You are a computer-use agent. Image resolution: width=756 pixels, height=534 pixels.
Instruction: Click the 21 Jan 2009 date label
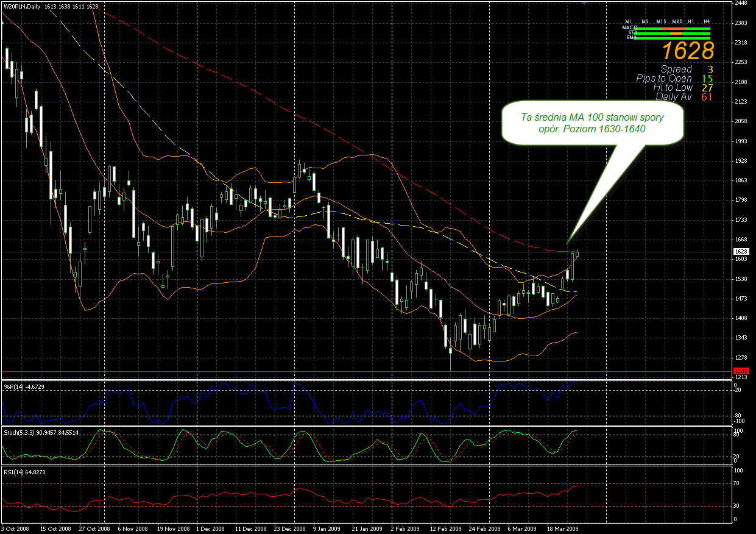(x=367, y=529)
